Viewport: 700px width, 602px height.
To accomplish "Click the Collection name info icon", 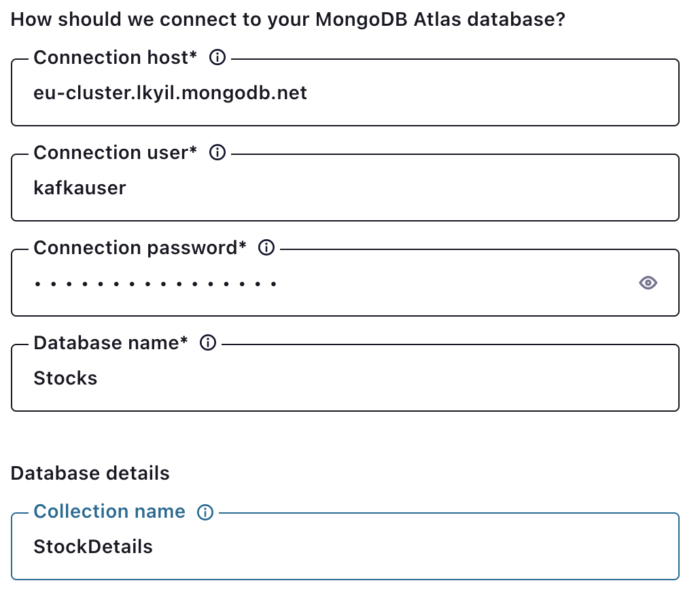I will tap(205, 512).
